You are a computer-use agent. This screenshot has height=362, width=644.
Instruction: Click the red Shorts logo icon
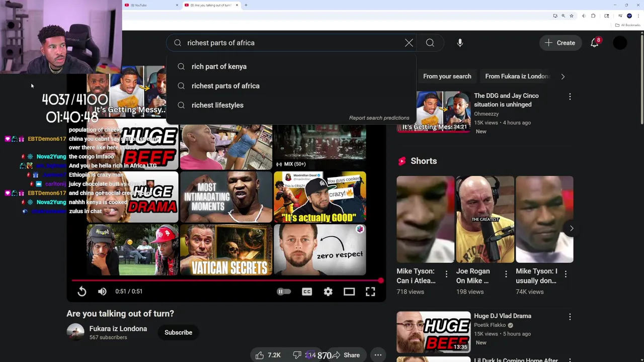402,161
